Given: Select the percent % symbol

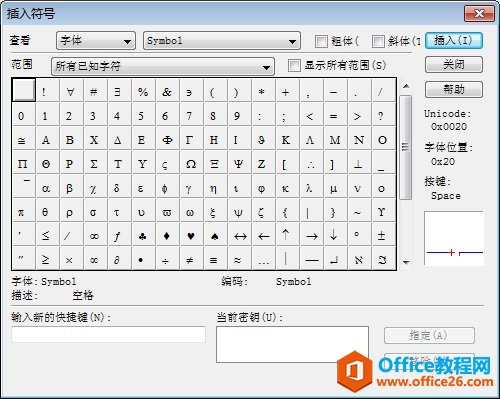Looking at the screenshot, I should tap(143, 91).
